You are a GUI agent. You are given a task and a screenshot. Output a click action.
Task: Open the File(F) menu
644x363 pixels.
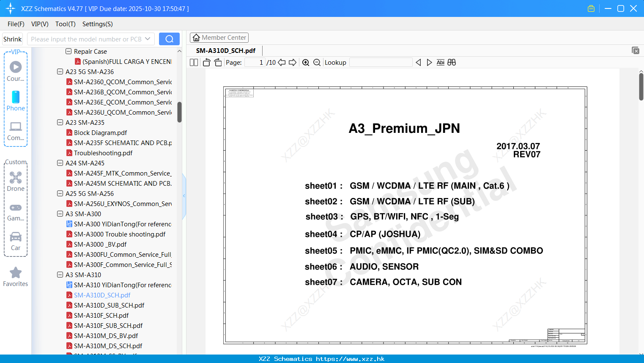(x=16, y=24)
